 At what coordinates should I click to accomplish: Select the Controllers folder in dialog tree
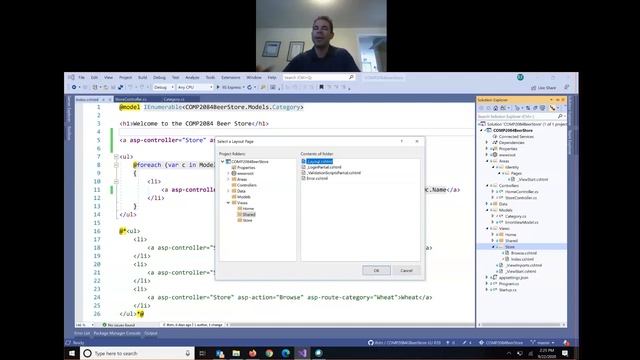point(244,185)
